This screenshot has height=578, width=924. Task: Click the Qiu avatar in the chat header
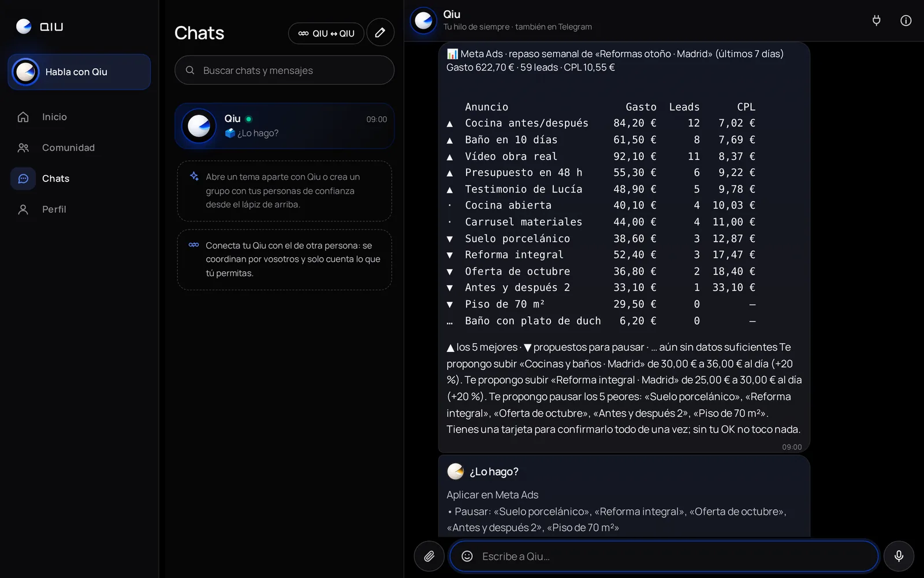click(x=423, y=21)
